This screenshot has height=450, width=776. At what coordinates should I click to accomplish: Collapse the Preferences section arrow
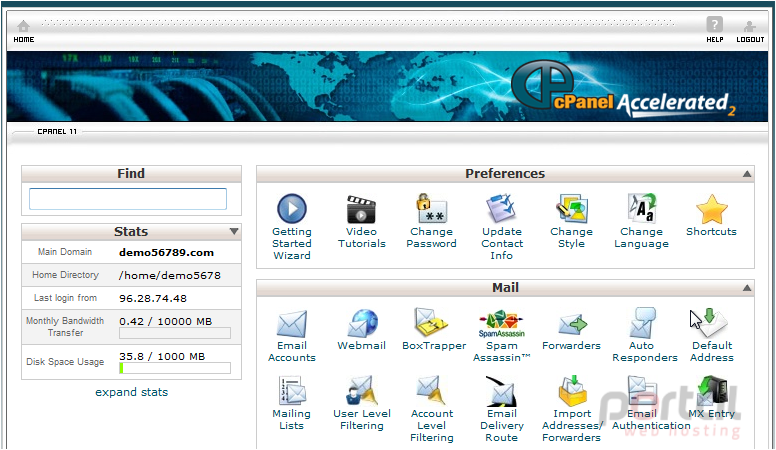tap(747, 174)
